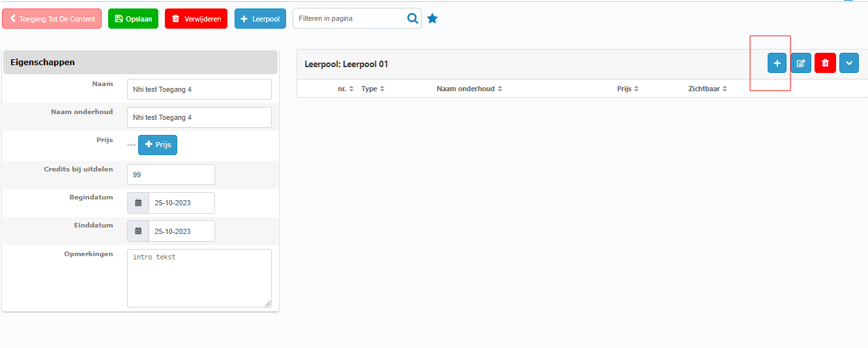This screenshot has width=868, height=348.
Task: Click the plus icon in Leerpool 01 header
Action: coord(777,63)
